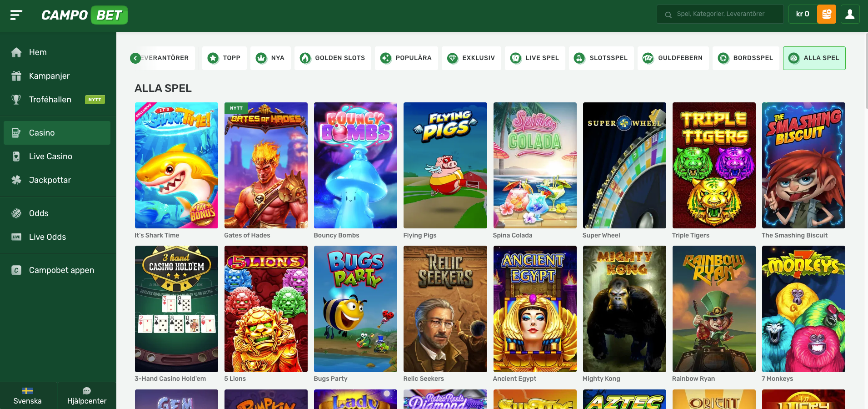Open Svenska language selector
Image resolution: width=868 pixels, height=409 pixels.
coord(28,396)
